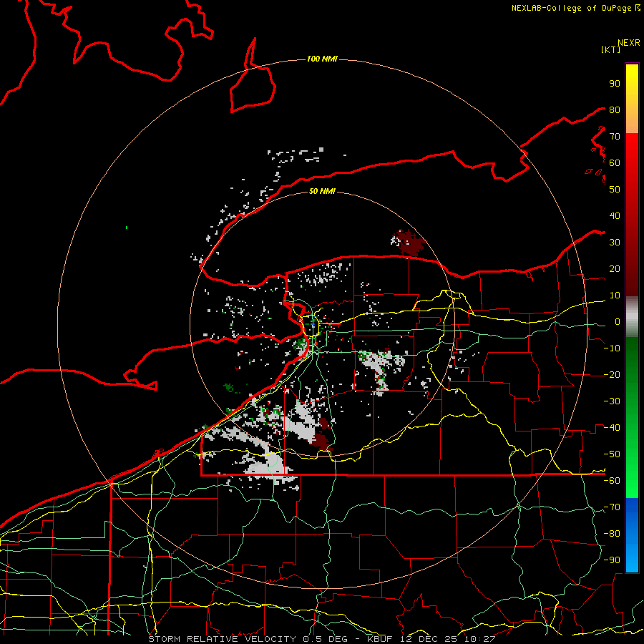The image size is (644, 644).
Task: Click the gray zero-velocity segment of the color bar
Action: 632,317
